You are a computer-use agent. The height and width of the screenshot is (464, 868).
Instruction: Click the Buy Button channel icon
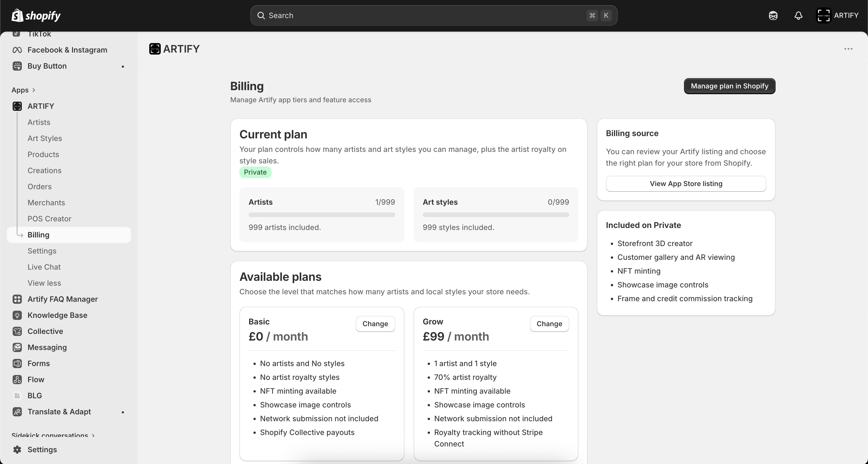pos(17,66)
